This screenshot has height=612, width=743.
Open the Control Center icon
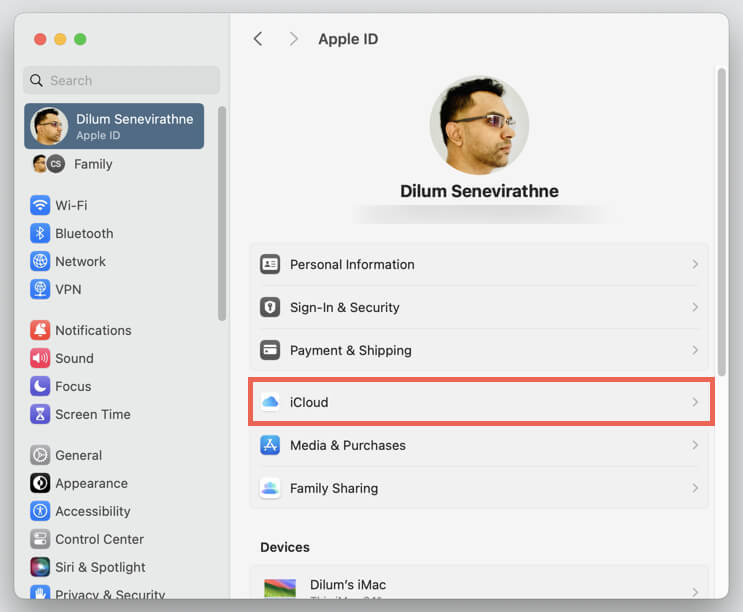[x=40, y=539]
